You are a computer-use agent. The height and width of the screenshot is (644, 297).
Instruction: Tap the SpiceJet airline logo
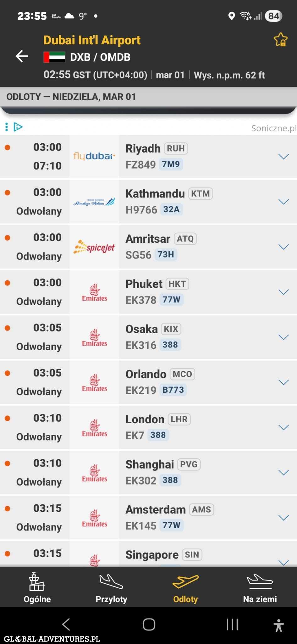[x=94, y=247]
